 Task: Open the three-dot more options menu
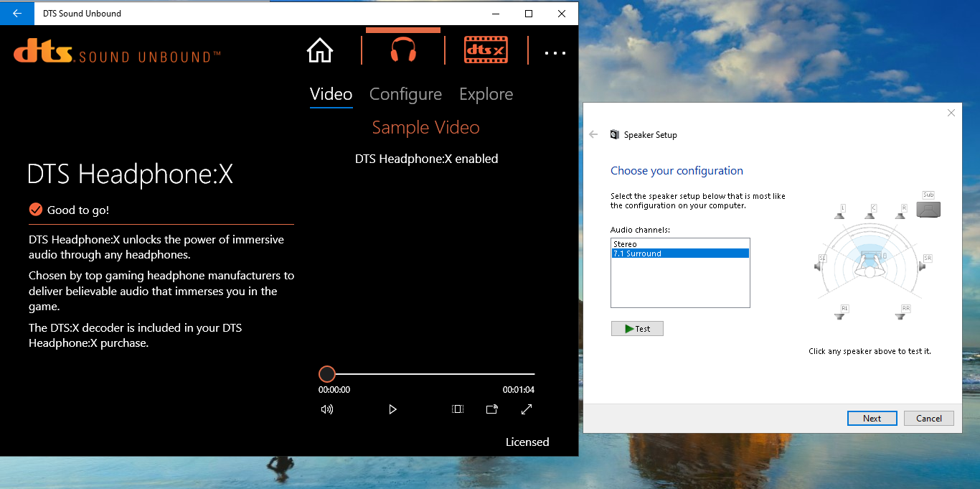[x=555, y=52]
